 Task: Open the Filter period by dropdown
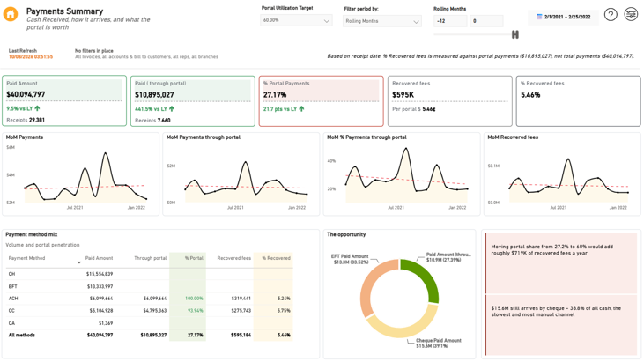click(382, 21)
